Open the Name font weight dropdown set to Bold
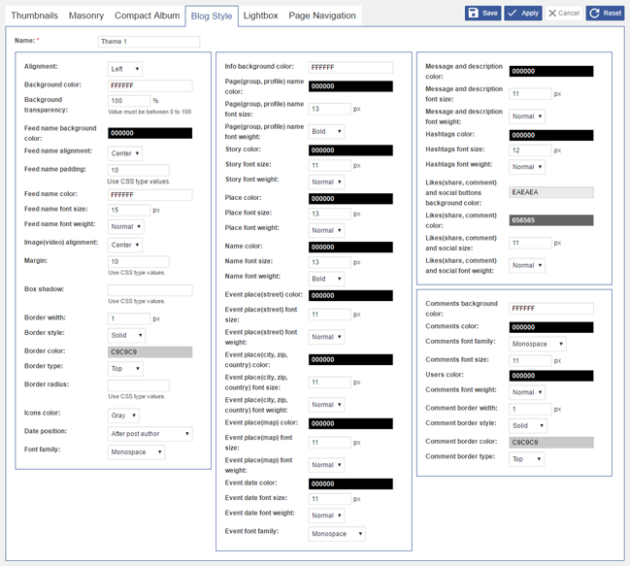 326,278
